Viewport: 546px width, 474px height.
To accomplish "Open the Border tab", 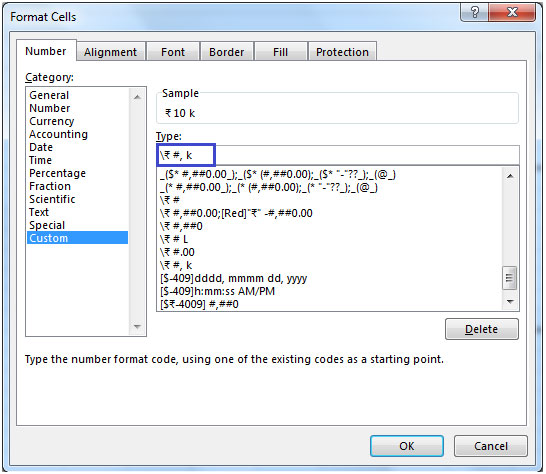I will point(227,52).
